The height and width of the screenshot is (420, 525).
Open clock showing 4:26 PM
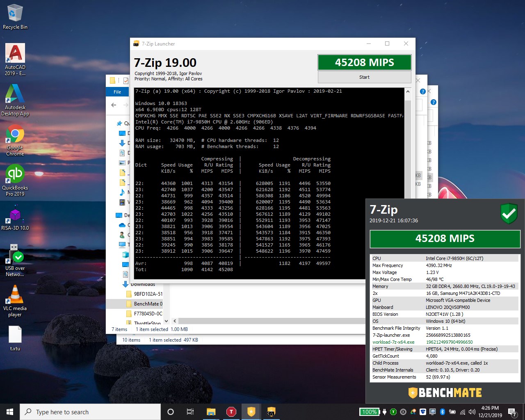(x=490, y=412)
